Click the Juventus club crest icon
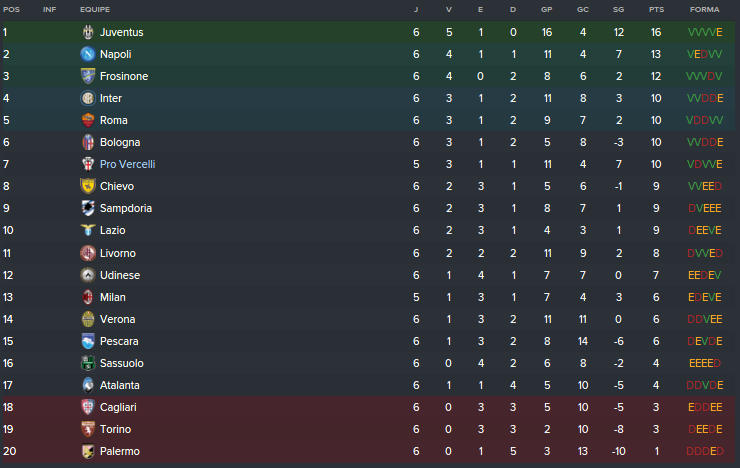Viewport: 740px width, 468px height. 87,32
